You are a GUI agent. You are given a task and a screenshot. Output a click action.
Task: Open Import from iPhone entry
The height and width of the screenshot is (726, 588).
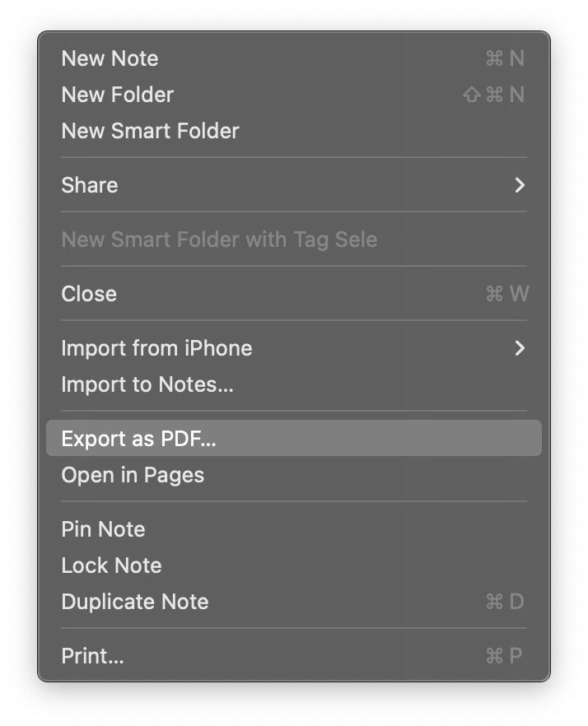click(x=294, y=348)
